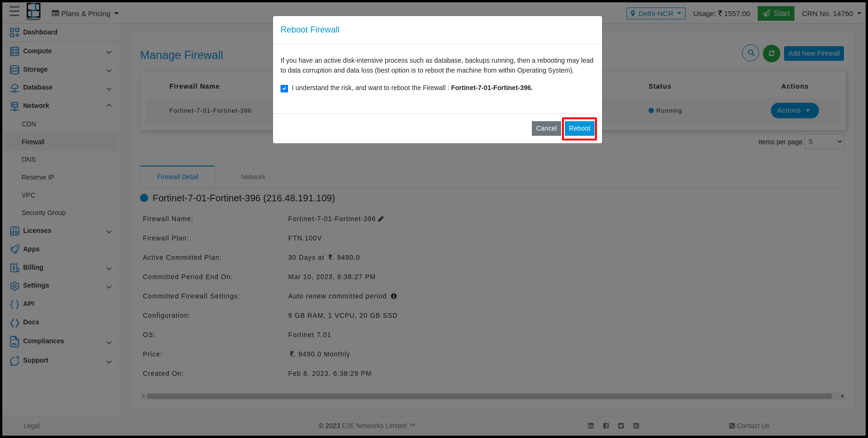Click the E2E Networks logo
Viewport: 868px width, 438px height.
pyautogui.click(x=33, y=12)
